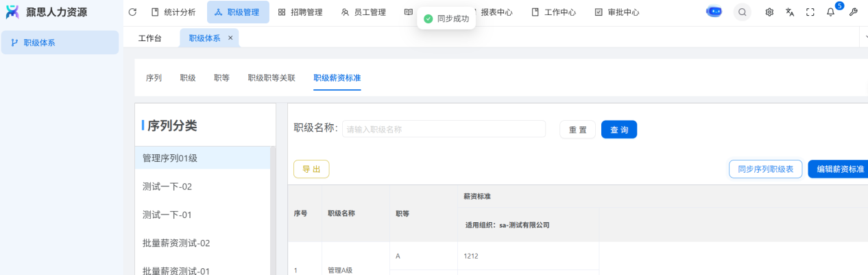Open notifications bell with badge

(x=830, y=12)
